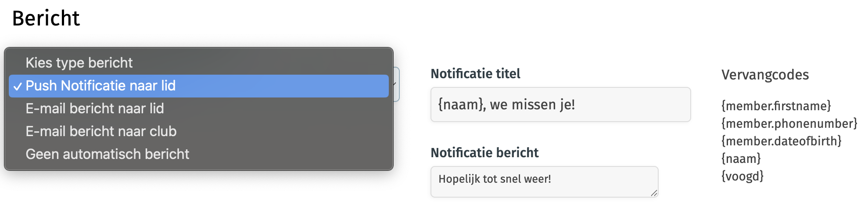Click the 'Notificatie bericht' label

pyautogui.click(x=484, y=153)
